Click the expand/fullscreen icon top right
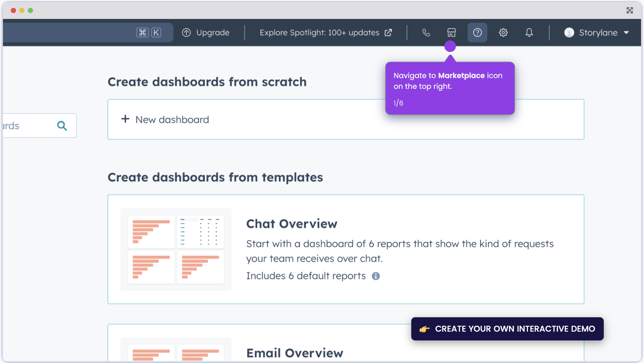This screenshot has width=644, height=363. [x=630, y=10]
